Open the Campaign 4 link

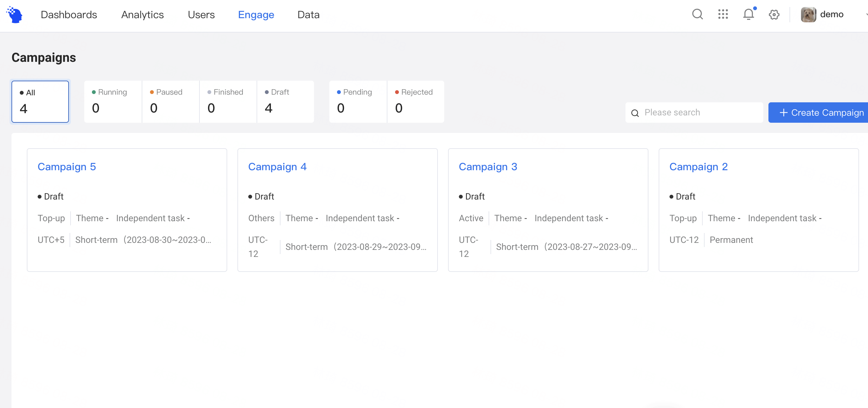click(x=277, y=167)
